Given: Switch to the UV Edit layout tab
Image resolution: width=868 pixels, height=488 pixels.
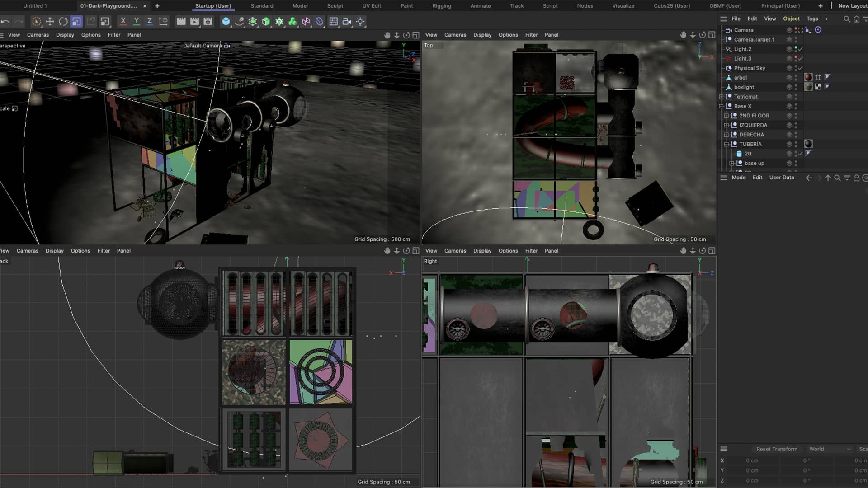Looking at the screenshot, I should [x=372, y=6].
